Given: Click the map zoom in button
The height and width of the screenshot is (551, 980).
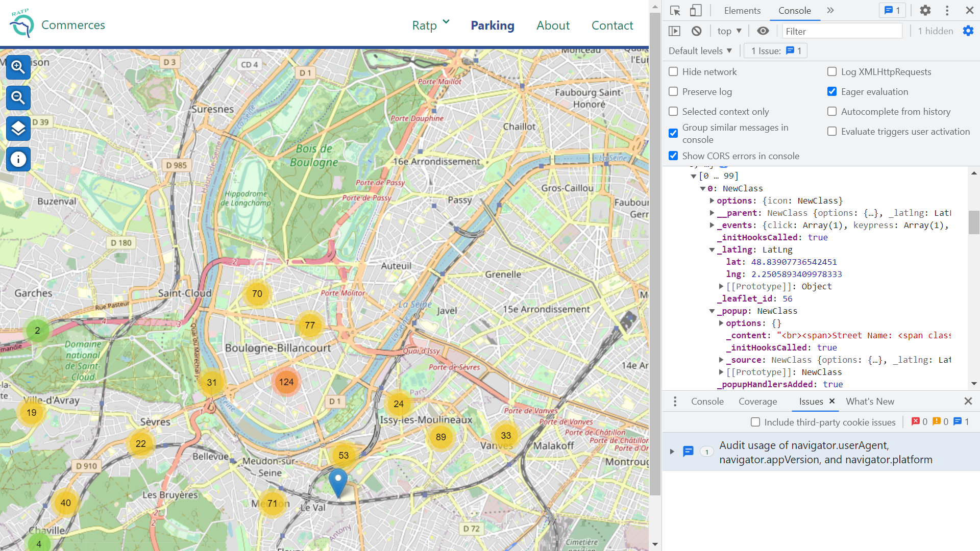Looking at the screenshot, I should (18, 67).
